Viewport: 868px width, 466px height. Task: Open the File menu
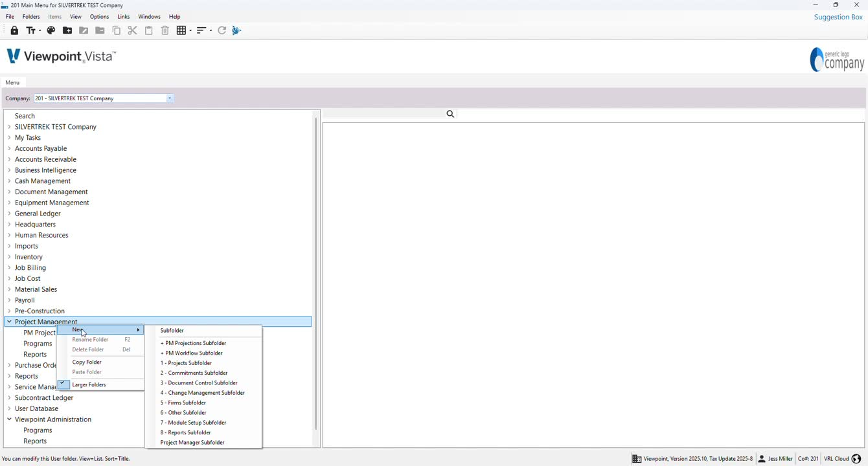(10, 17)
